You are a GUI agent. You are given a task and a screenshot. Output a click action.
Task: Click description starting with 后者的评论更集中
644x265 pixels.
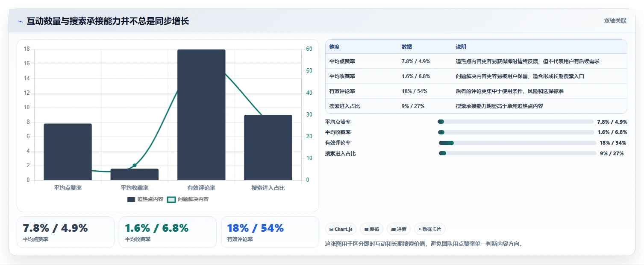509,91
